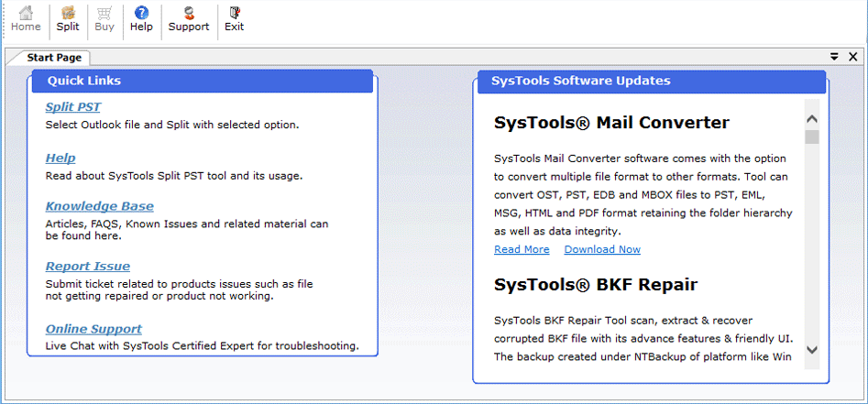Open the Report Issue link
Viewport: 868px width, 404px height.
(x=87, y=267)
